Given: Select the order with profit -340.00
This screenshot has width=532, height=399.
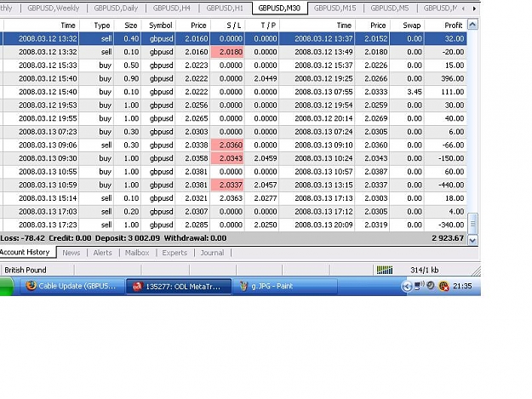Looking at the screenshot, I should pyautogui.click(x=233, y=225).
